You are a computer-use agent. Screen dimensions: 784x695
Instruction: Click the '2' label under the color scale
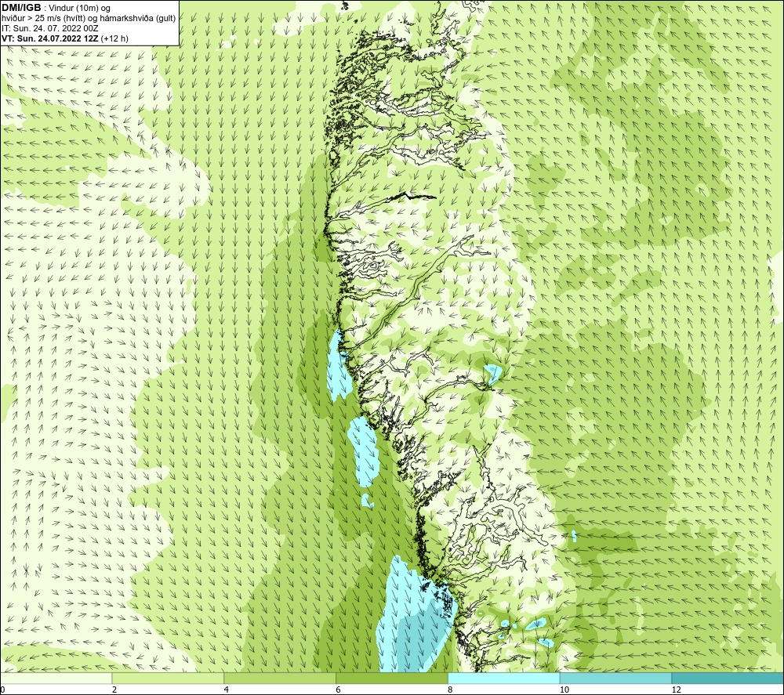coord(114,690)
